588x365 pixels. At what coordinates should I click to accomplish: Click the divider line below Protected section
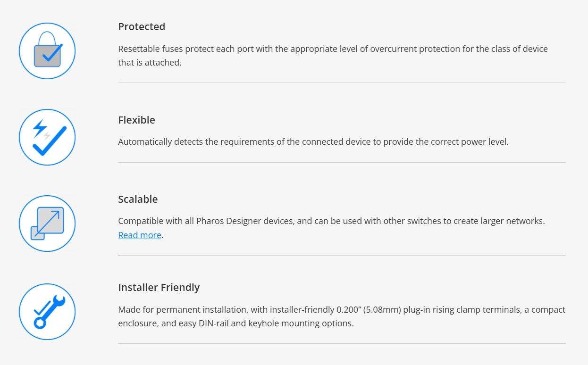341,83
